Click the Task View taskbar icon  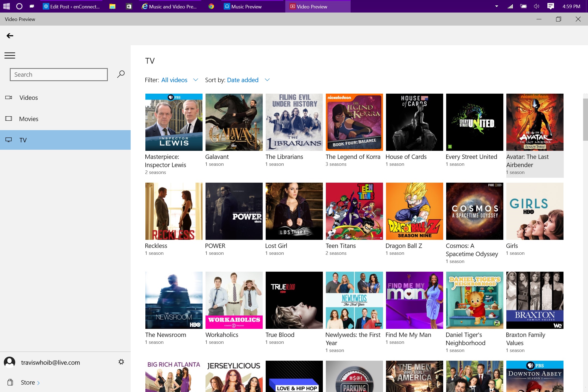pos(32,6)
